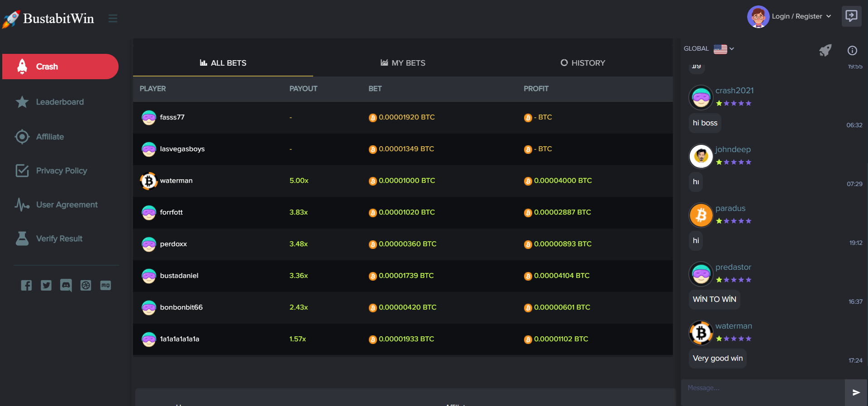Click the 5.00x payout value

pos(299,181)
